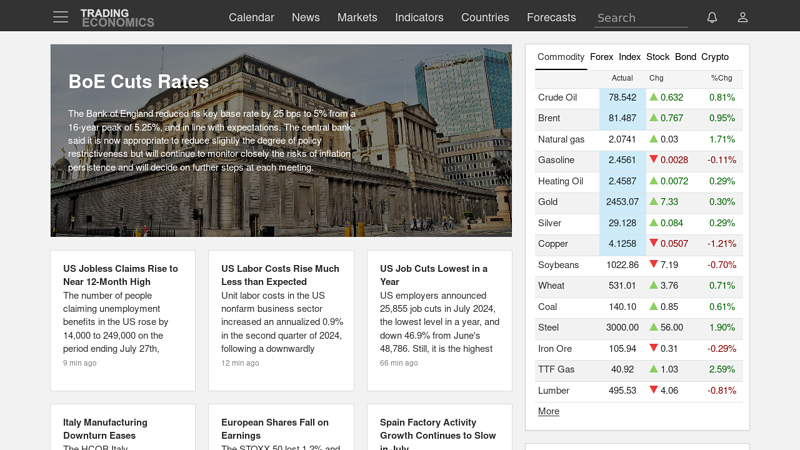
Task: Open the Wheat commodity link
Action: (x=551, y=285)
